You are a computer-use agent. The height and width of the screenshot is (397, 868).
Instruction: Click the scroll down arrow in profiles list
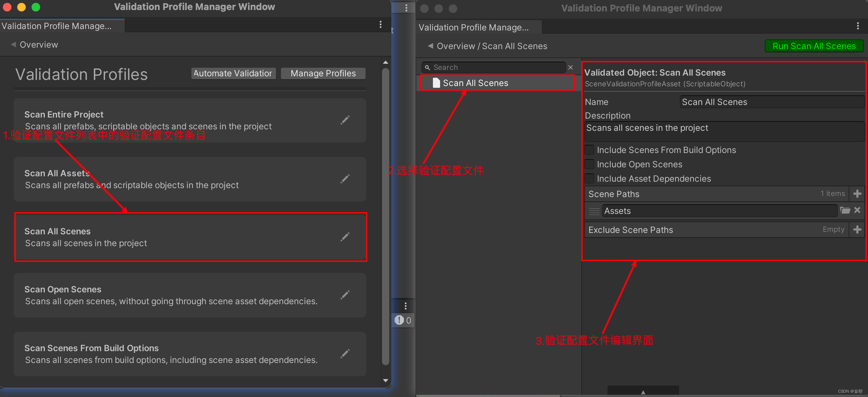[386, 381]
